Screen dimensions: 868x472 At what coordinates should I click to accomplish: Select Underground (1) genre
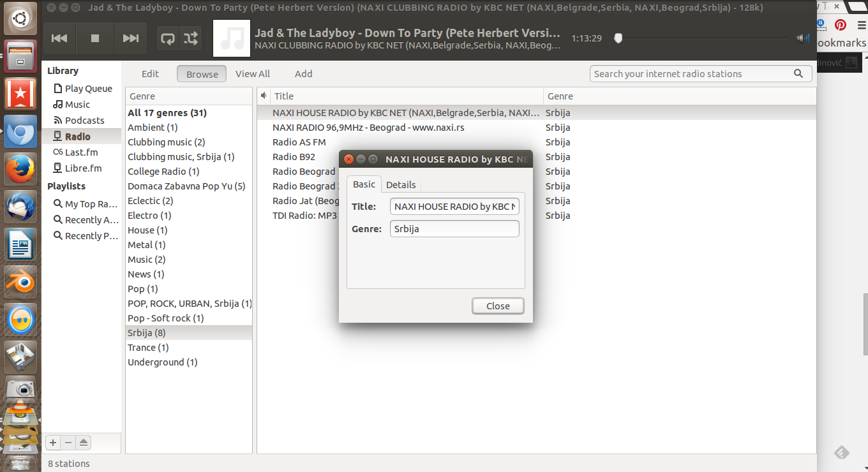[189, 362]
